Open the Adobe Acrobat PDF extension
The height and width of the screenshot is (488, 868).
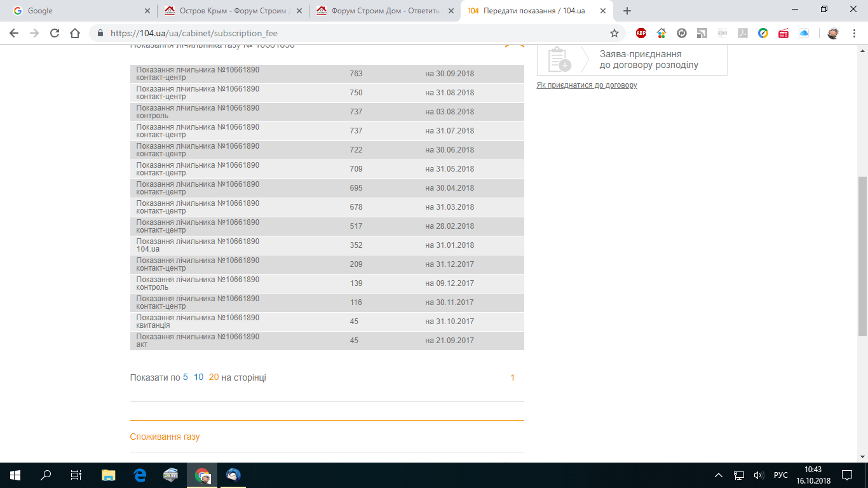tap(743, 33)
